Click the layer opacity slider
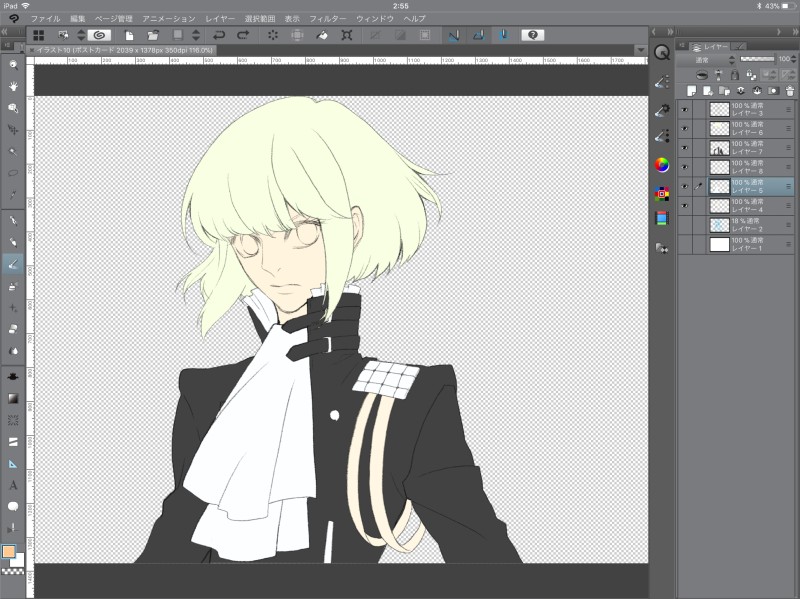This screenshot has width=800, height=599. coord(757,59)
